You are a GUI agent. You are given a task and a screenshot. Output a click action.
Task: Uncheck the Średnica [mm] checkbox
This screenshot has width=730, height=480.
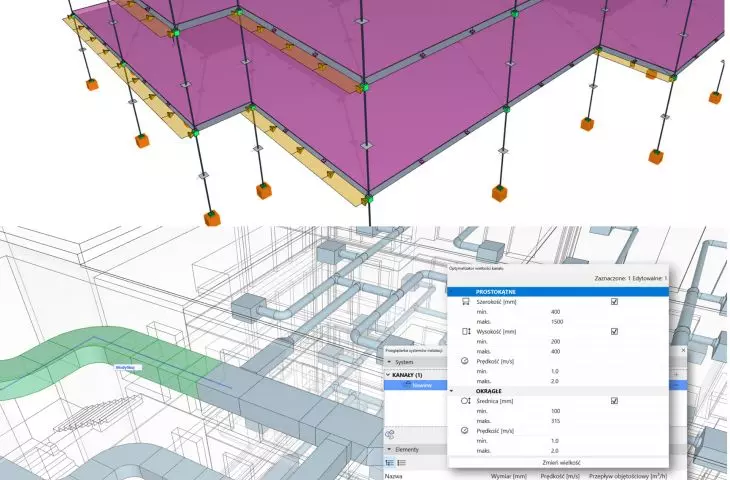click(x=614, y=400)
